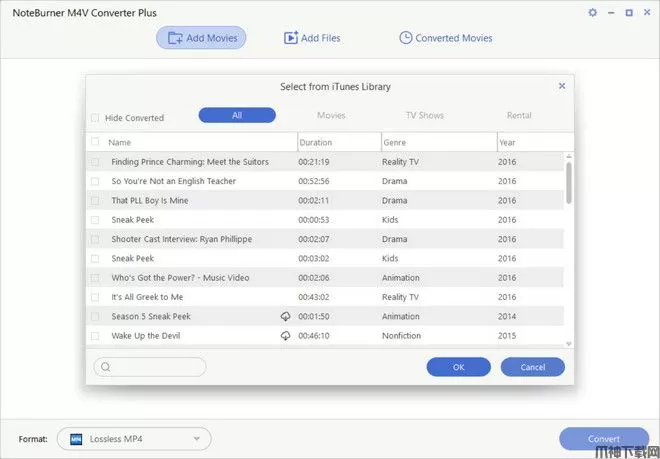Tick checkbox for That PLL Boy Is Mine
Screen dimensions: 660x459
click(96, 201)
